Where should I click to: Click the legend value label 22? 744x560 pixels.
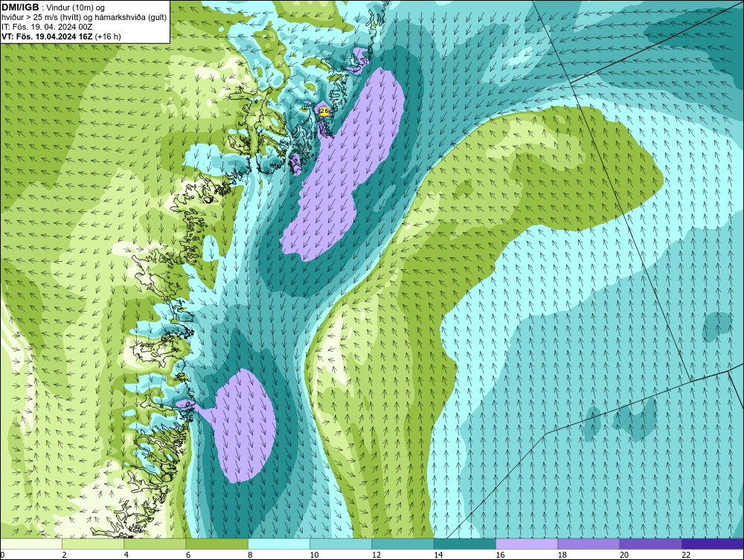pos(686,556)
